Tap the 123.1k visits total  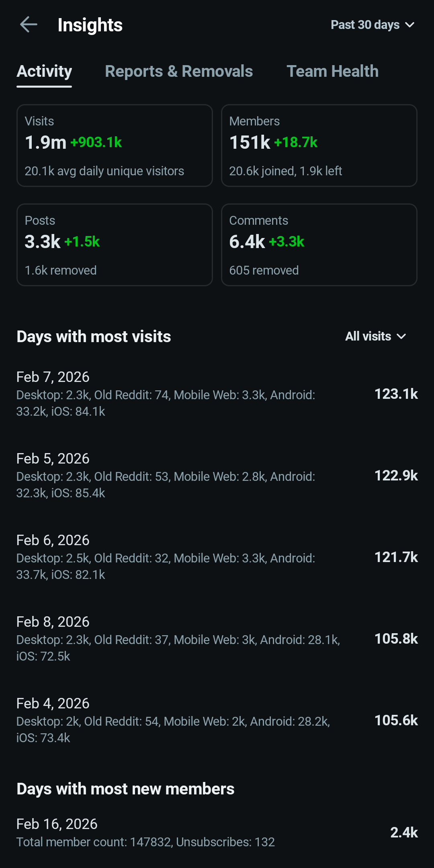tap(396, 394)
